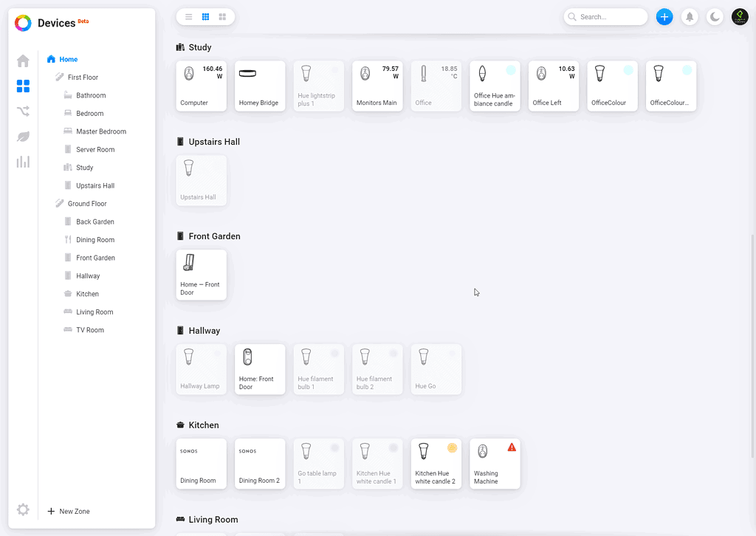756x536 pixels.
Task: Turn on the Upstairs Hall light tile
Action: [201, 181]
